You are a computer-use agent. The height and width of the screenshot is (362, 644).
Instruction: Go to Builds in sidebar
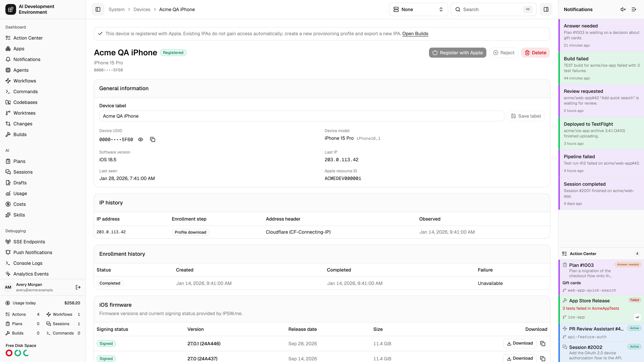coord(43,135)
